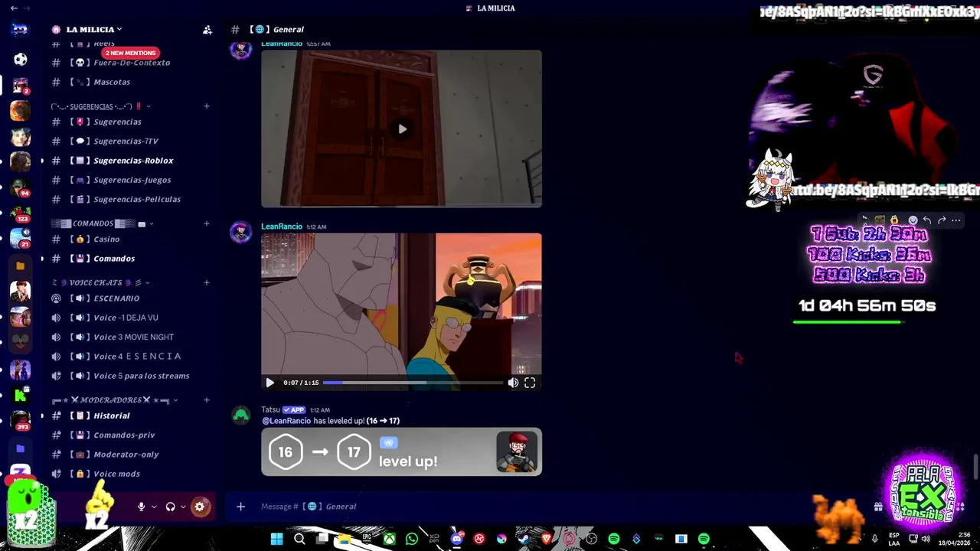Seek in the video progress bar
The height and width of the screenshot is (551, 980).
(413, 383)
